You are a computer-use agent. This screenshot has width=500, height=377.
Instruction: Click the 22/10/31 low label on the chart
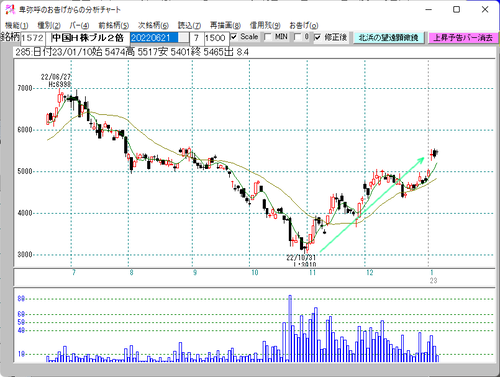(301, 261)
